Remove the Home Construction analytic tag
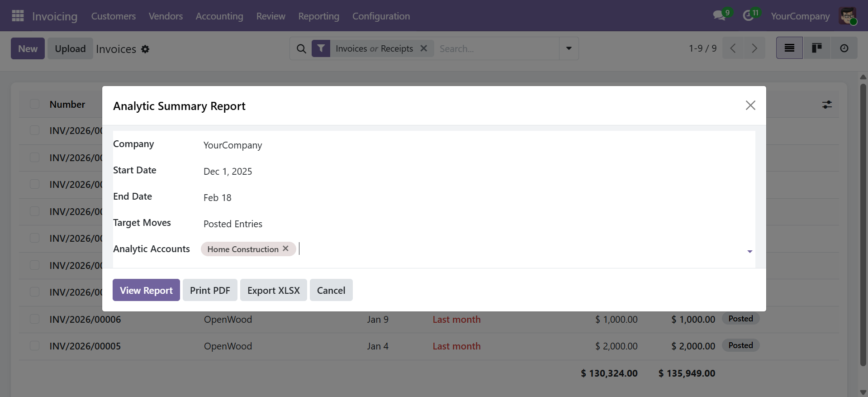This screenshot has width=868, height=397. pos(285,249)
